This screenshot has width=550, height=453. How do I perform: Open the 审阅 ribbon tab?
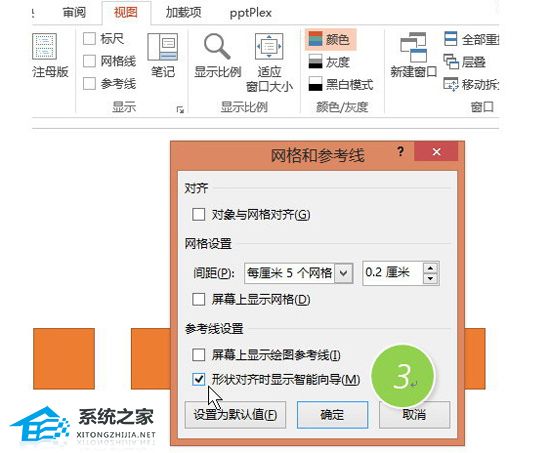74,13
